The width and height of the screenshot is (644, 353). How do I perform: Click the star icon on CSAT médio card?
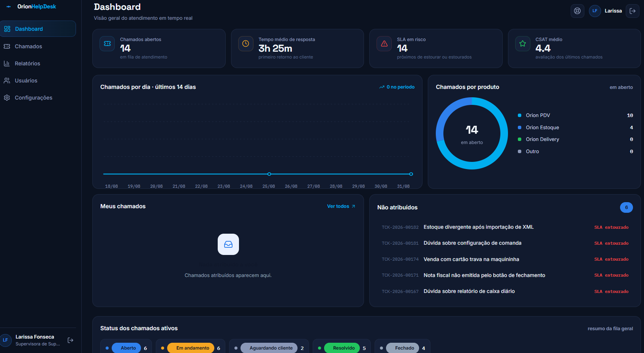[x=523, y=44]
